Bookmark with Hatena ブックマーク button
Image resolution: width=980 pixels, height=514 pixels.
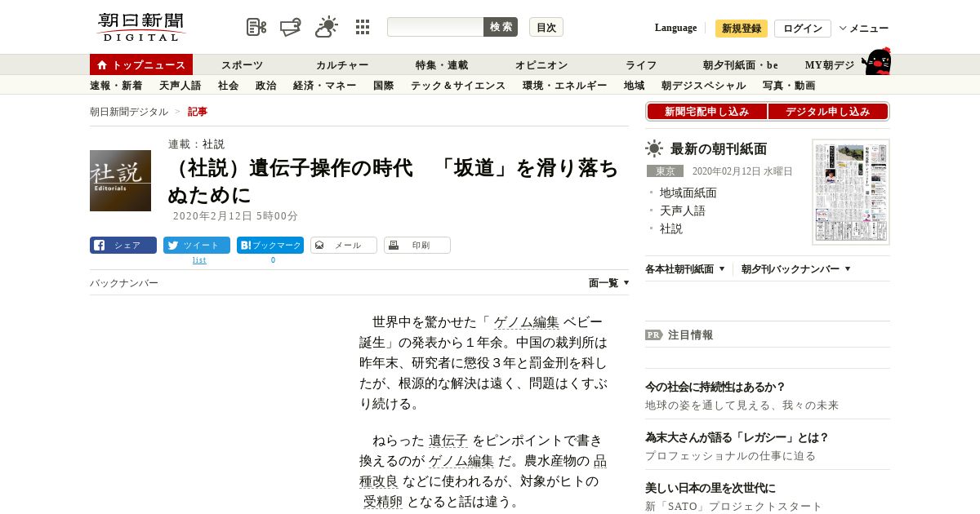pos(270,245)
